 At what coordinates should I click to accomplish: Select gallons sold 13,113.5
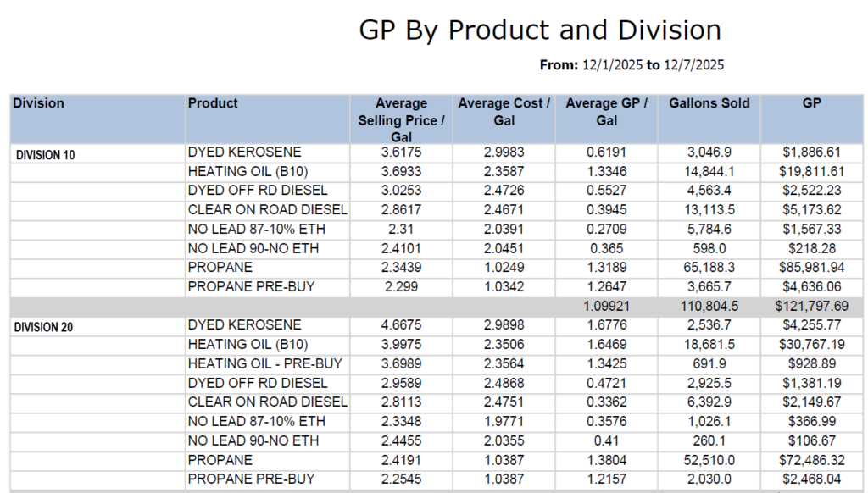pos(709,210)
